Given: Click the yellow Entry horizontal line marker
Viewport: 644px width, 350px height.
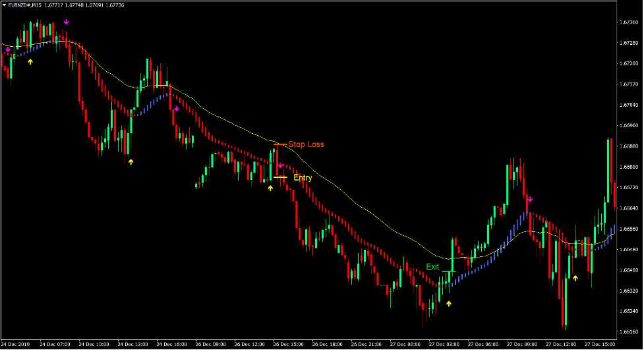Looking at the screenshot, I should 281,177.
